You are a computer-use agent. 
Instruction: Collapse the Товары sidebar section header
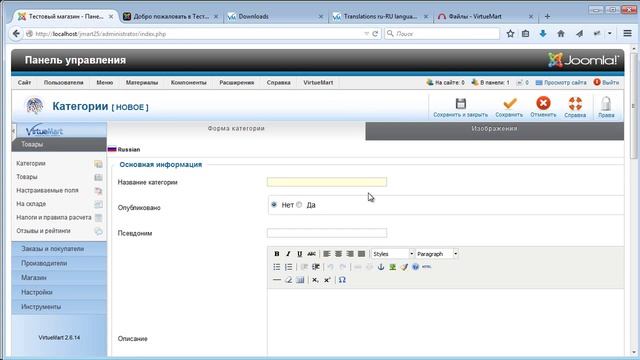pyautogui.click(x=59, y=144)
